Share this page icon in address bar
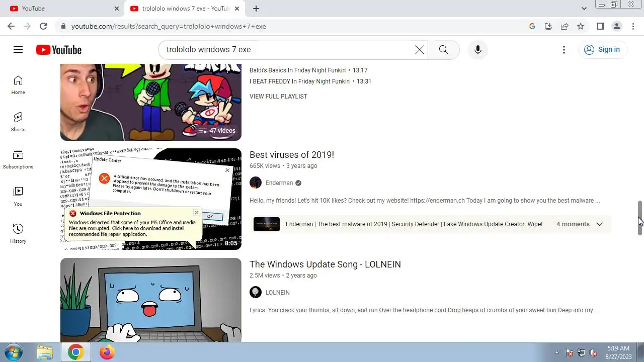 (565, 26)
